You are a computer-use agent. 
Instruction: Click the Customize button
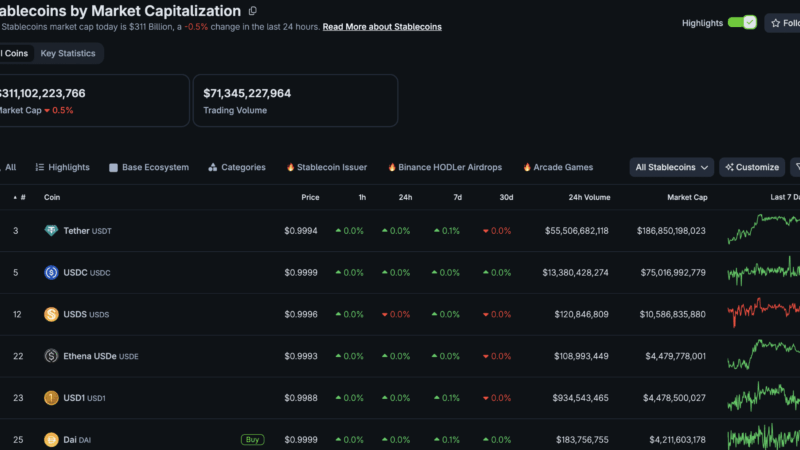point(752,167)
